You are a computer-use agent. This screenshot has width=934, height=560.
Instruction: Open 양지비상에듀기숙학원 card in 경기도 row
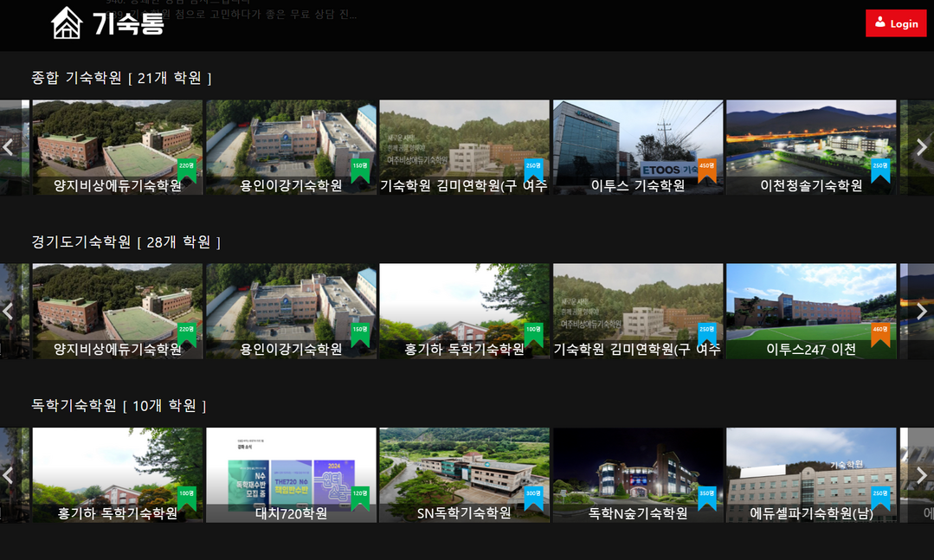point(117,310)
